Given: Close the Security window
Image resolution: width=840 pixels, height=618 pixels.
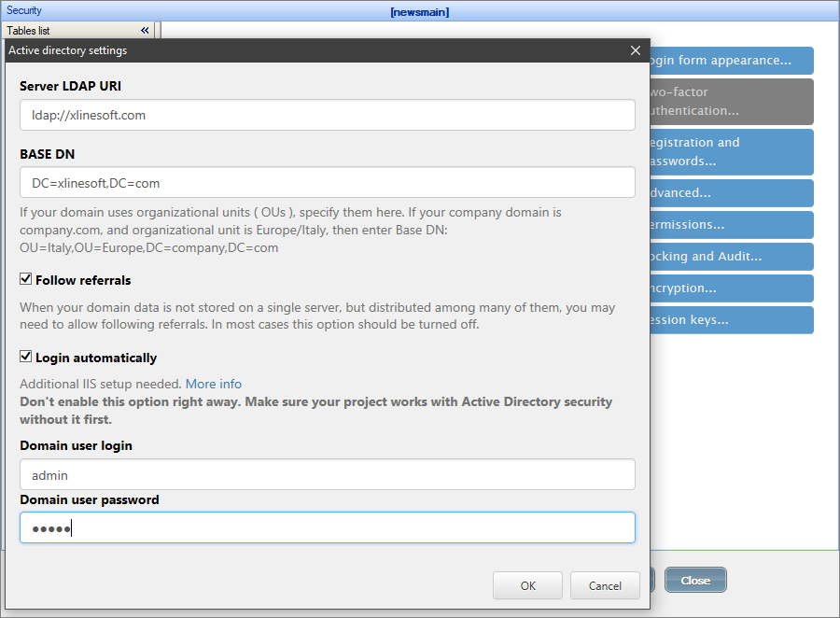Looking at the screenshot, I should pyautogui.click(x=694, y=580).
